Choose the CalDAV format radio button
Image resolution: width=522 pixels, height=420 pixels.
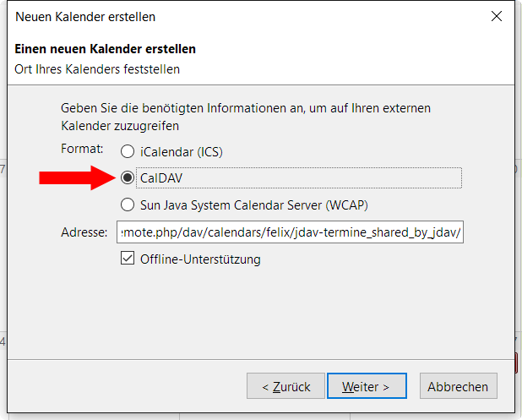pyautogui.click(x=128, y=177)
